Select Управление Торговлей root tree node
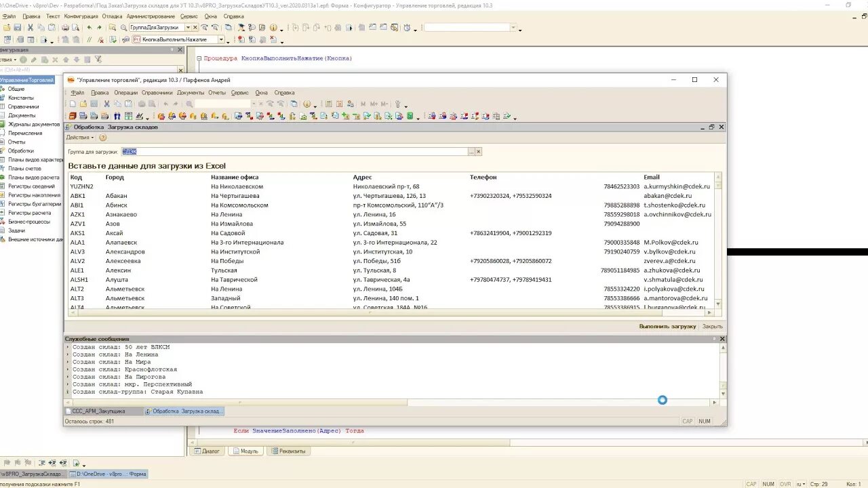This screenshot has width=868, height=488. (27, 80)
